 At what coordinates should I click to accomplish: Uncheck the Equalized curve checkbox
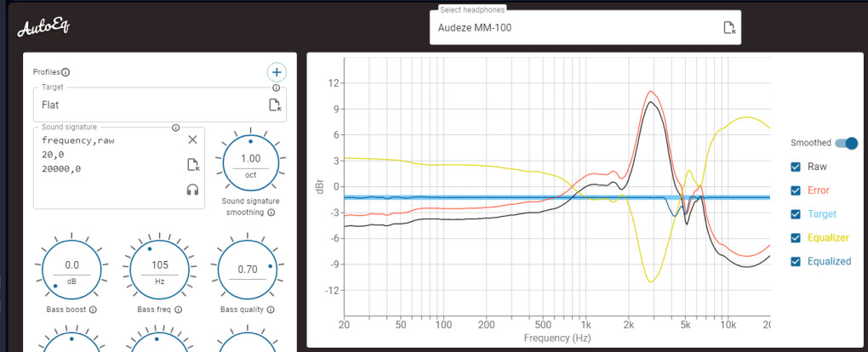pos(796,262)
